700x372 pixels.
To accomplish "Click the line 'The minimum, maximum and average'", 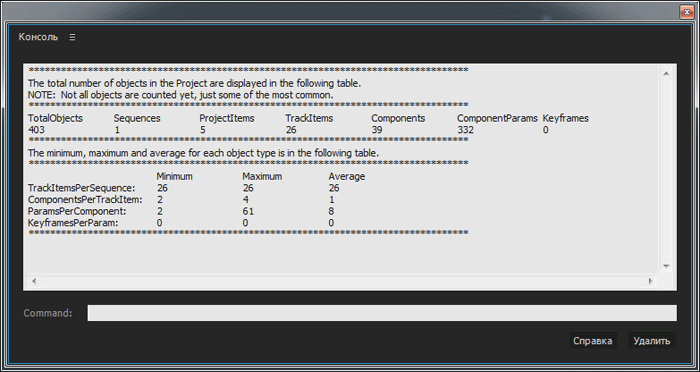I will tap(203, 153).
